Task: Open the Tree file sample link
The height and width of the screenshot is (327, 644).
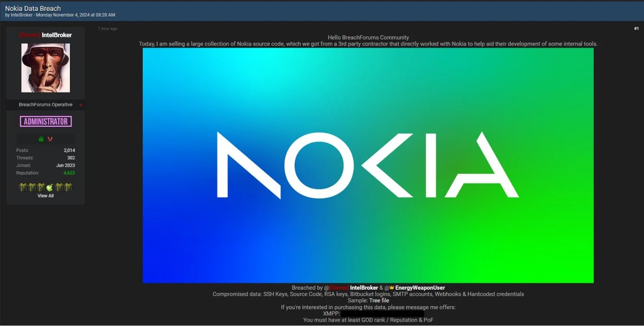Action: [x=379, y=301]
